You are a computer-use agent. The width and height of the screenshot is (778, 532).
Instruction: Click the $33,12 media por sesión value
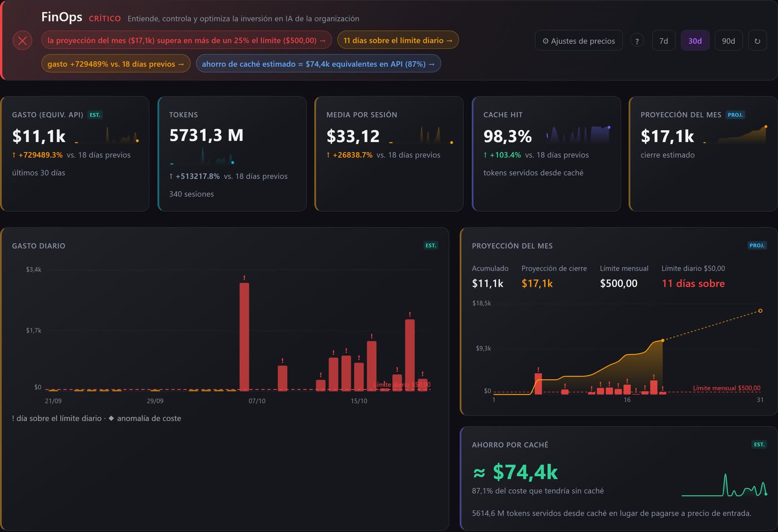[x=353, y=136]
